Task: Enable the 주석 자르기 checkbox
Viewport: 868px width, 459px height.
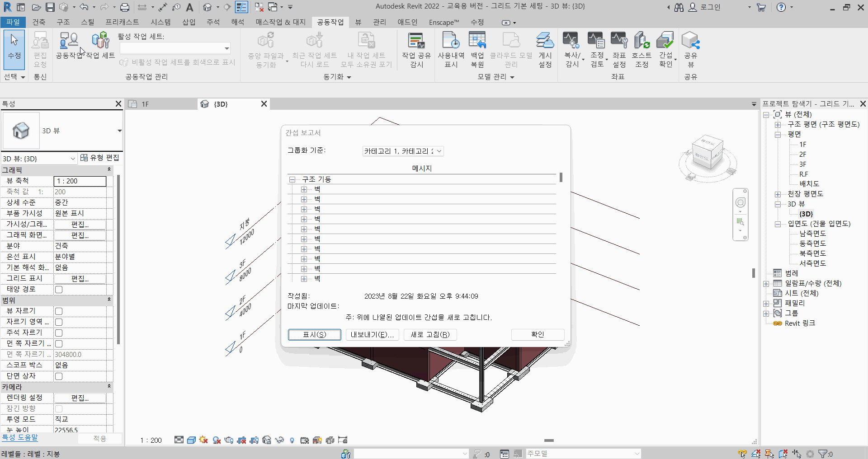Action: (59, 333)
